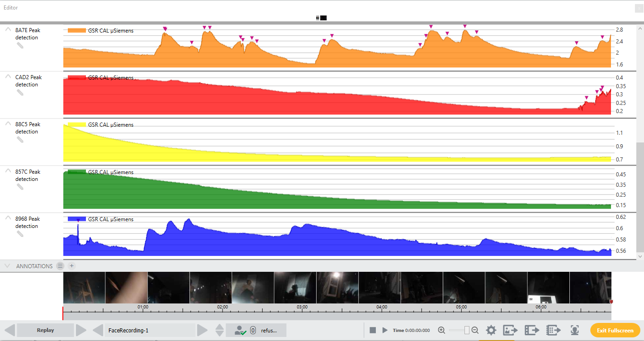
Task: Click Exit Fullscreen
Action: point(615,330)
